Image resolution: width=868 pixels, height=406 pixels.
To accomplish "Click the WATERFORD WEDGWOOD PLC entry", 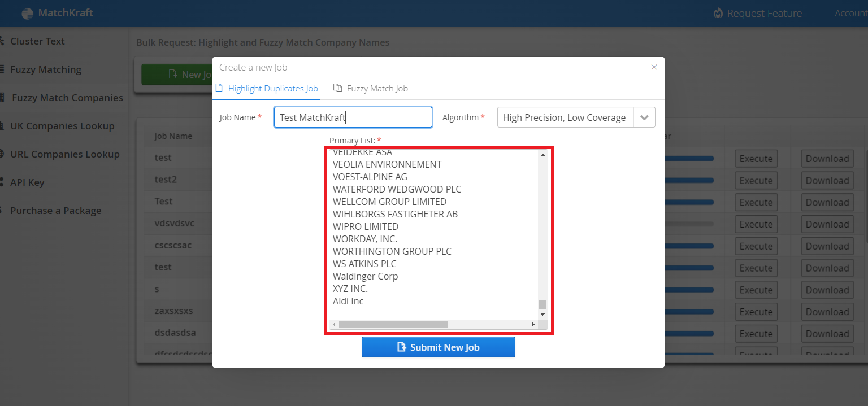I will click(x=397, y=189).
